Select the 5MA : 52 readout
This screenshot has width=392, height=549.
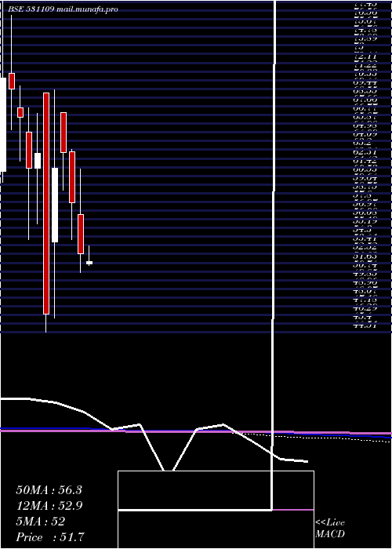(x=40, y=522)
